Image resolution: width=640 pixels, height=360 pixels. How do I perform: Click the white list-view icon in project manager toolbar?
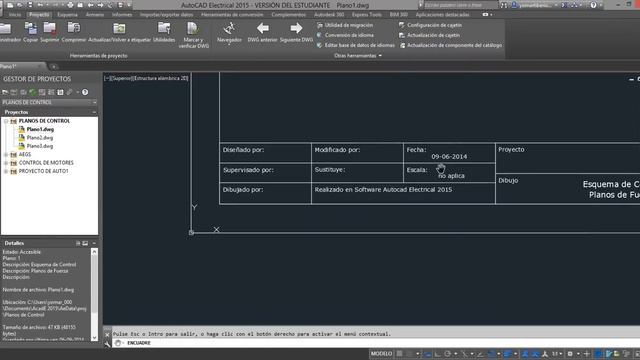(x=60, y=92)
